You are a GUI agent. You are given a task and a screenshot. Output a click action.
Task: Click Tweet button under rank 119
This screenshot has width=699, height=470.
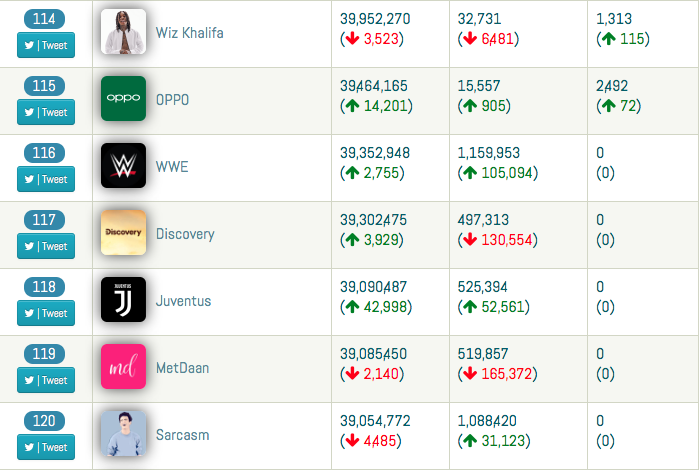46,380
